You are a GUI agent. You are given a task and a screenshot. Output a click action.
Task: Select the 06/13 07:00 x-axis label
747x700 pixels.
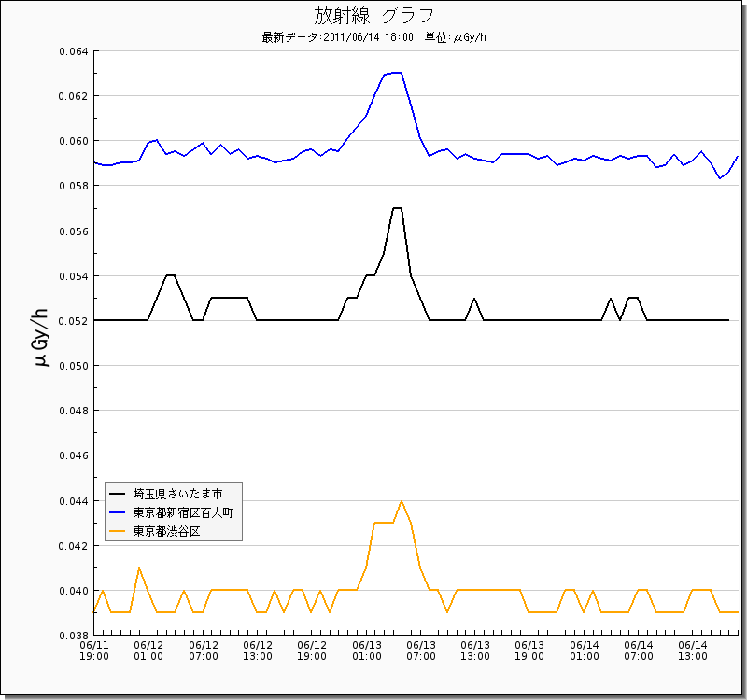(421, 651)
